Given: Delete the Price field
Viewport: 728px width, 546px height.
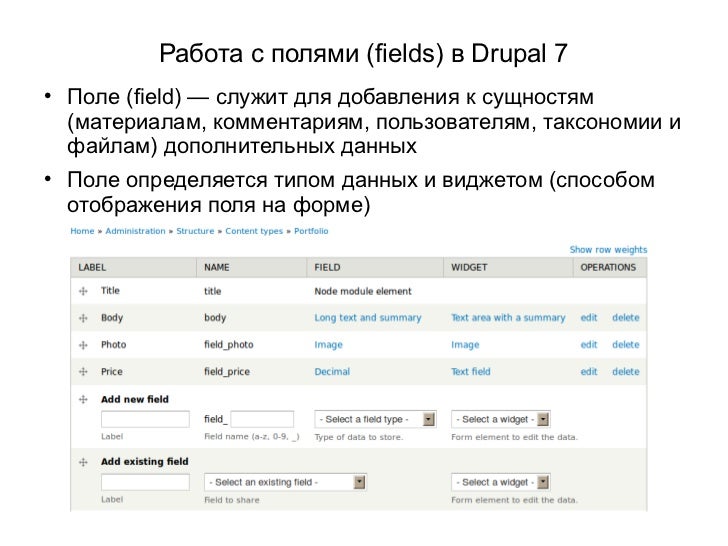Looking at the screenshot, I should (x=626, y=371).
